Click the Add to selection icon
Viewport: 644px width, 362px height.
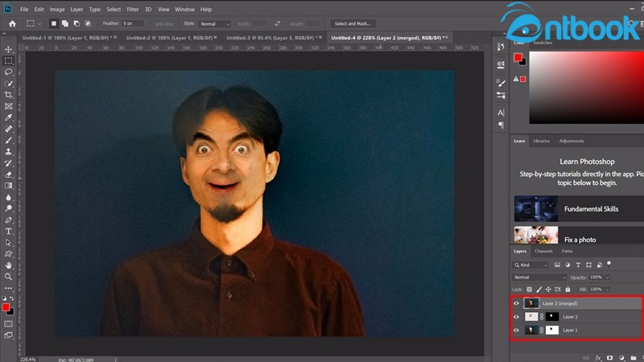click(65, 24)
